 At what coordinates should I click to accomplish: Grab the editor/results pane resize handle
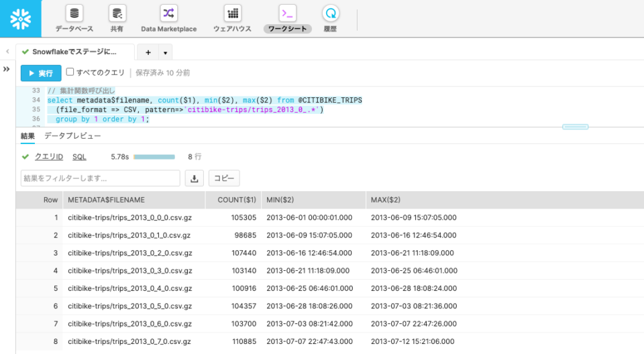click(575, 127)
